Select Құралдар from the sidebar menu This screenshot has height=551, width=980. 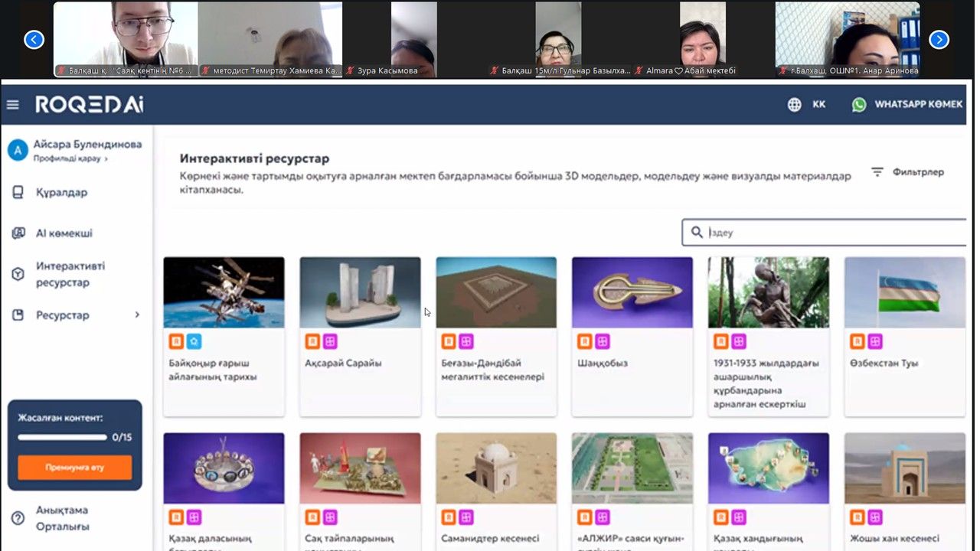coord(61,193)
